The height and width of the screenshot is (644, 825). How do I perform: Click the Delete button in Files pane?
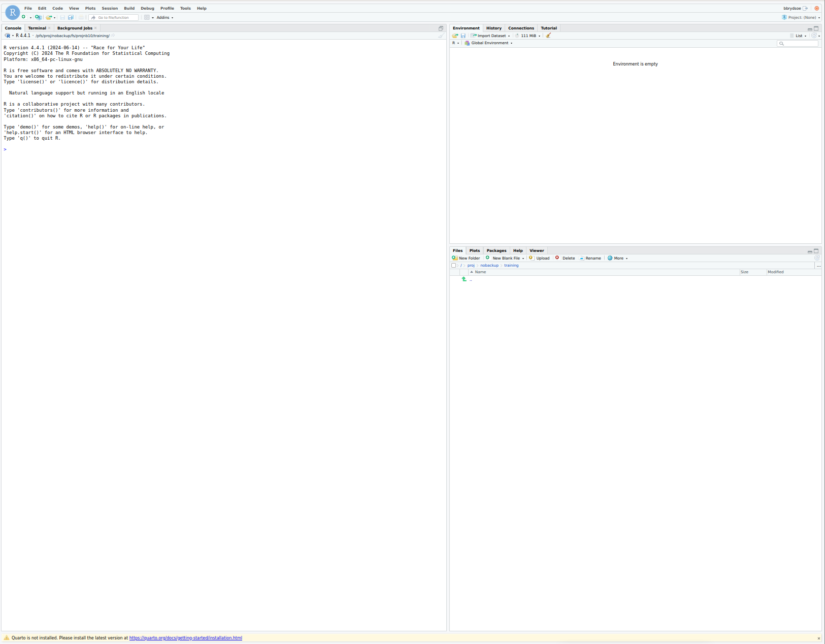pyautogui.click(x=565, y=258)
